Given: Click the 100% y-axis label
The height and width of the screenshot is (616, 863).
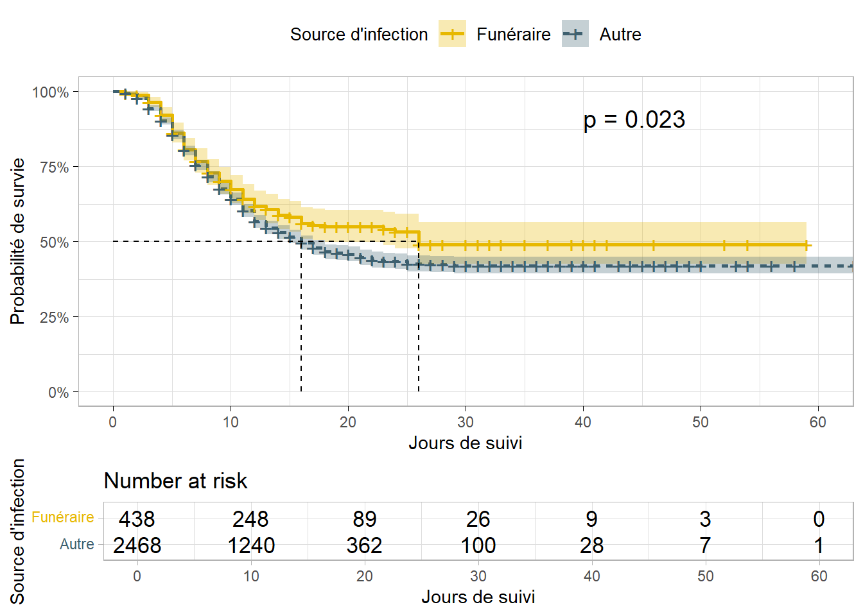Looking at the screenshot, I should tap(51, 92).
